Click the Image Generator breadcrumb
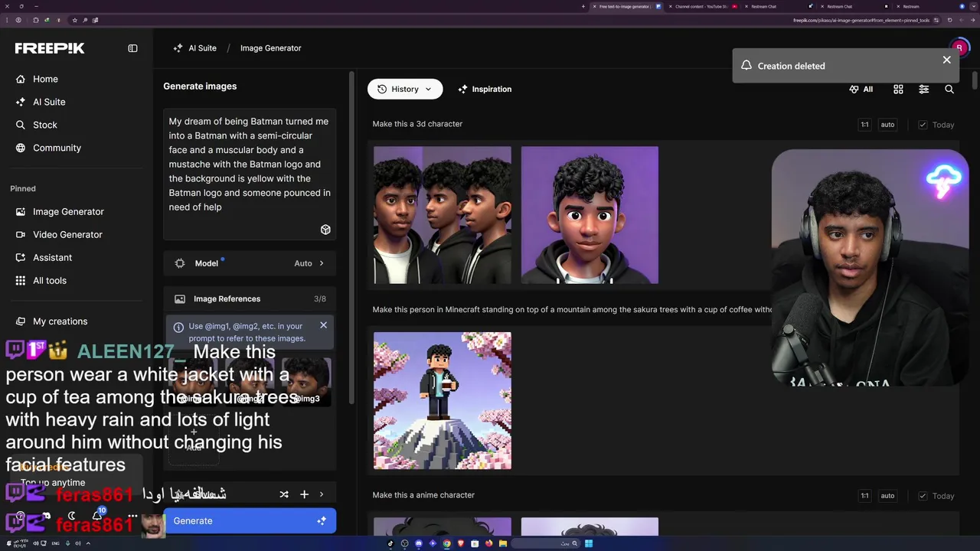The height and width of the screenshot is (551, 980). click(x=270, y=48)
